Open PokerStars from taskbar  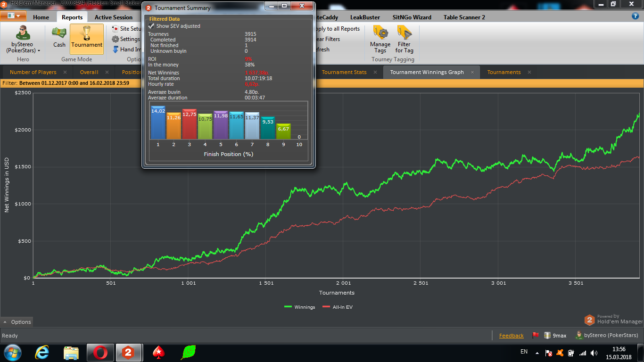(159, 353)
